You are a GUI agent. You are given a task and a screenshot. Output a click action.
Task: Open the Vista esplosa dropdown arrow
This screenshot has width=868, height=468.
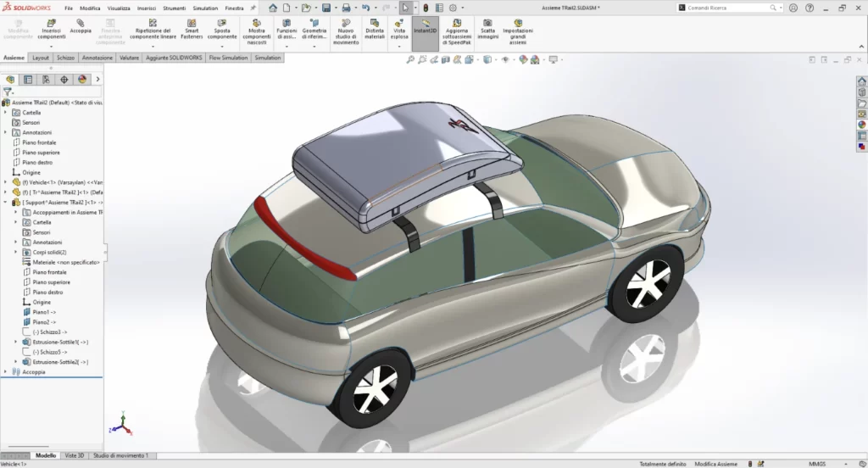click(399, 47)
